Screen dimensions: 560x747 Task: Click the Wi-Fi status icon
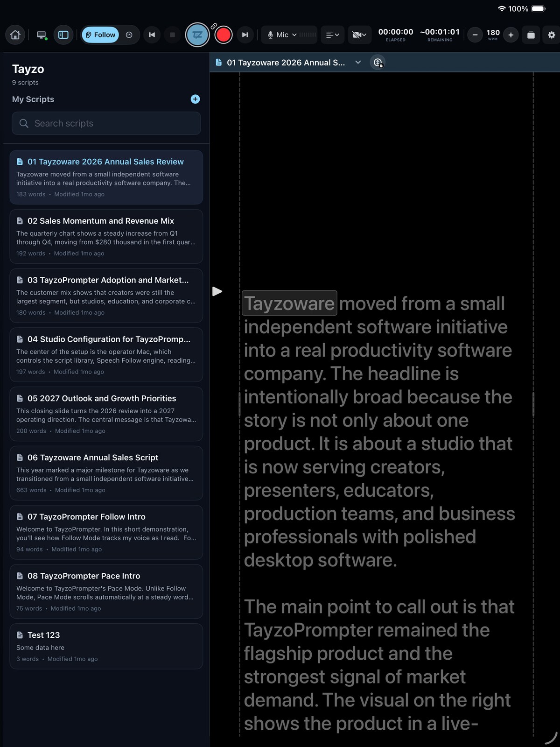tap(502, 8)
